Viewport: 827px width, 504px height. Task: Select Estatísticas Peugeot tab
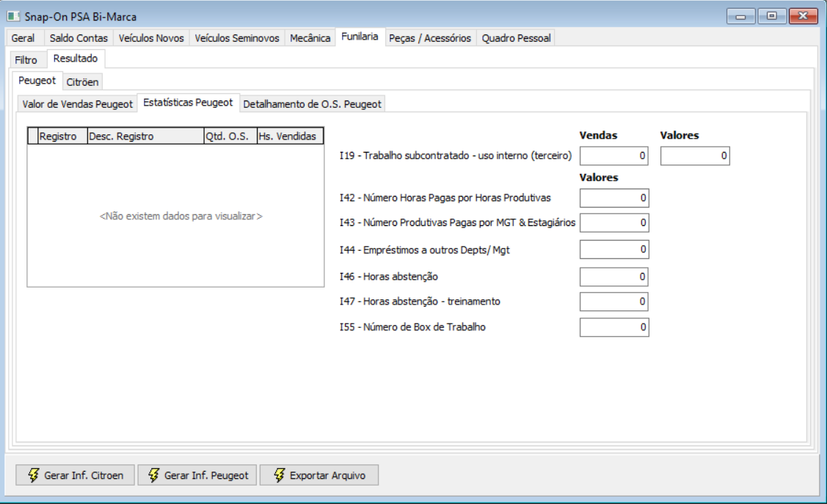point(188,102)
